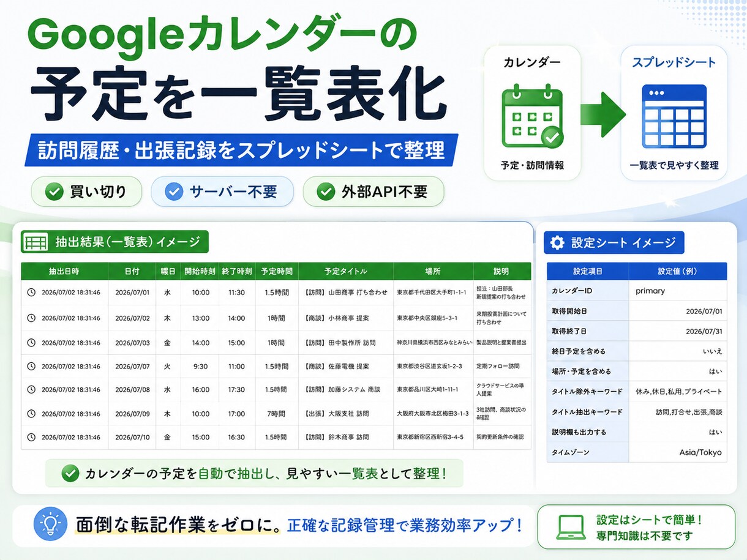747x560 pixels.
Task: Select the 終了時刻 column header
Action: click(x=236, y=271)
